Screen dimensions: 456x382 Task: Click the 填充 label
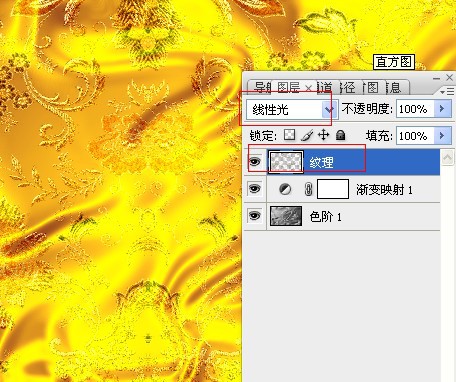[379, 136]
